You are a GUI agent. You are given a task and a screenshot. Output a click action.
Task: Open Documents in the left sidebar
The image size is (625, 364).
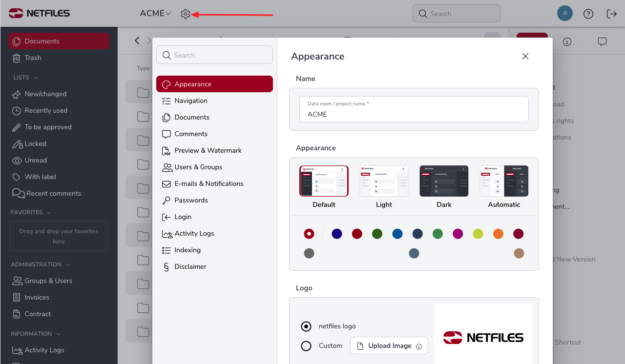59,41
